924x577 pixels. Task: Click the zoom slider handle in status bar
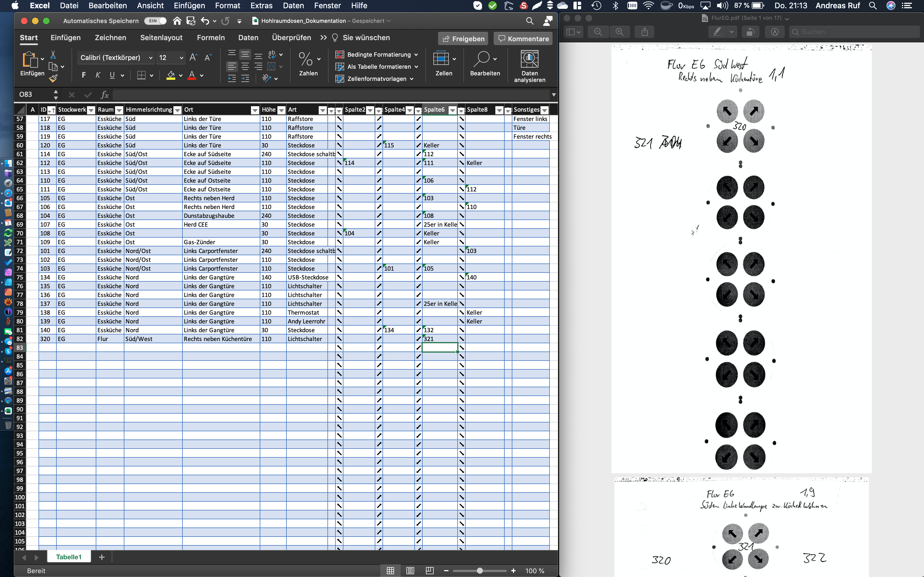480,570
